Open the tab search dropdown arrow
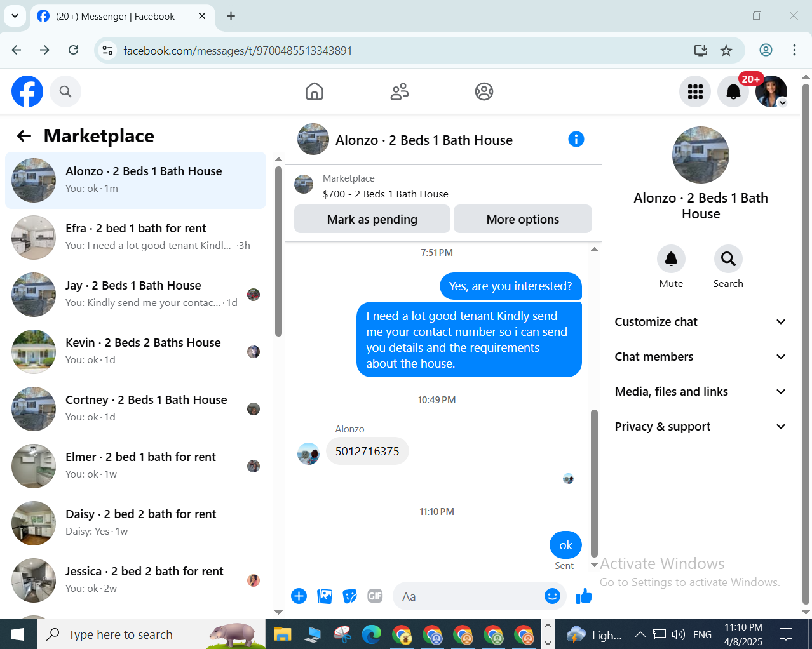This screenshot has height=649, width=812. pos(15,16)
